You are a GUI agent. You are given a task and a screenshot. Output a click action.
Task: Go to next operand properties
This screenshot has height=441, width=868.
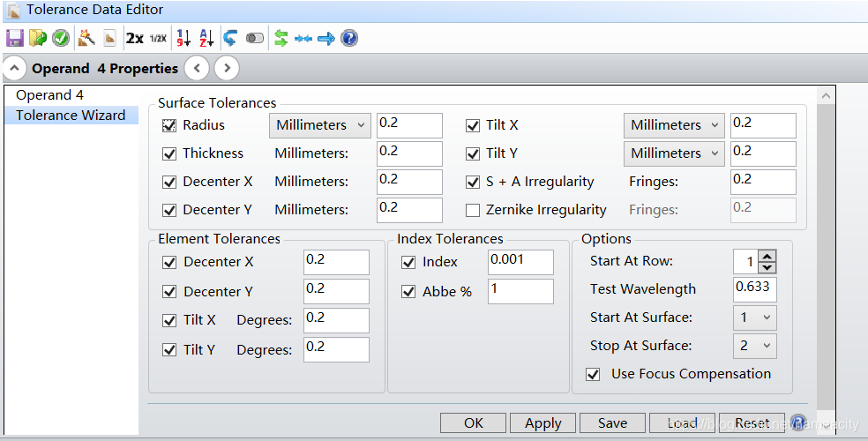click(227, 69)
